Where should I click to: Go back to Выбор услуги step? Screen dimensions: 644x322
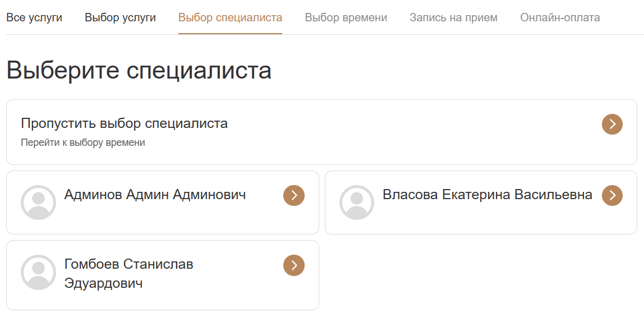(120, 17)
